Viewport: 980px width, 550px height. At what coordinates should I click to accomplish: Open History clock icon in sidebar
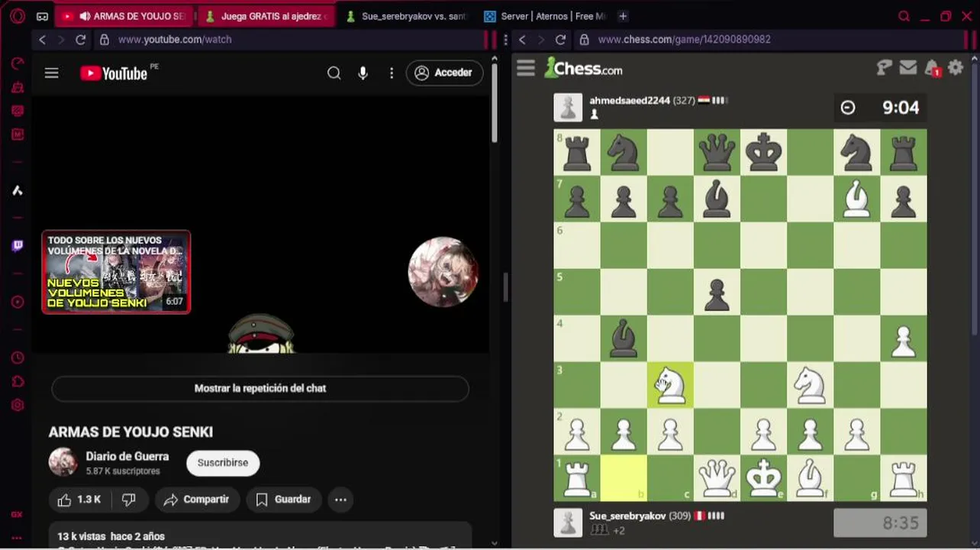point(18,357)
